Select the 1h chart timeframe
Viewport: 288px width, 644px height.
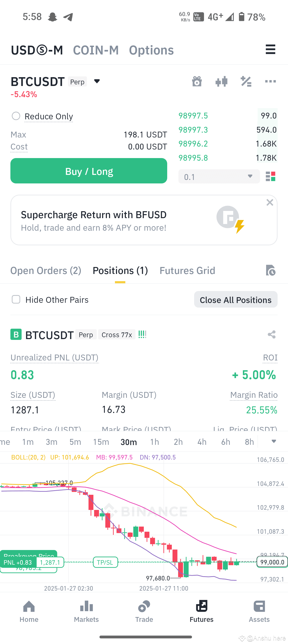point(155,442)
